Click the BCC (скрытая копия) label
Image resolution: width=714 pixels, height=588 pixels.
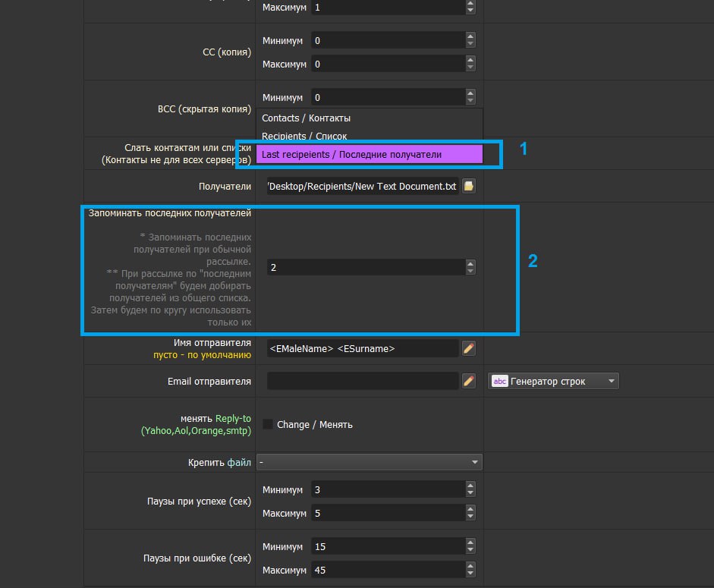click(x=204, y=109)
